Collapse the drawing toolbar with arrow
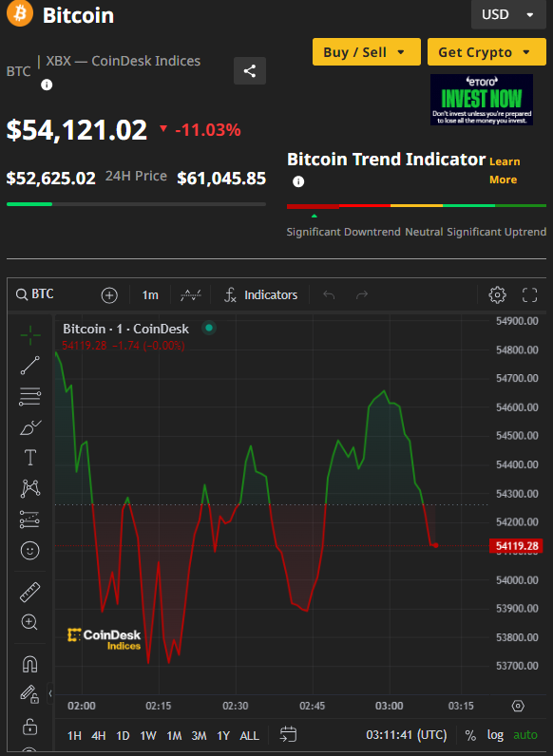Screen dimensions: 553x756 tap(50, 693)
